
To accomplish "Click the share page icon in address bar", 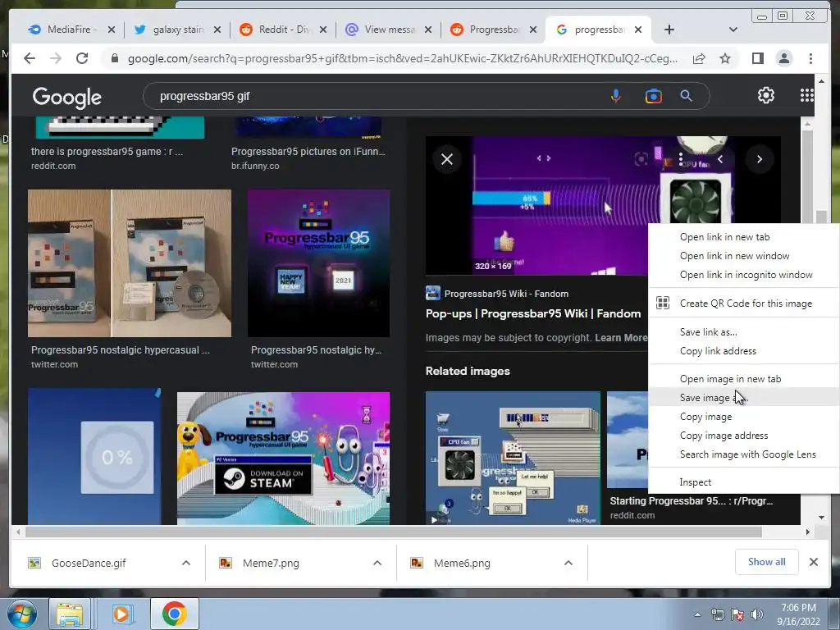I will [x=699, y=58].
